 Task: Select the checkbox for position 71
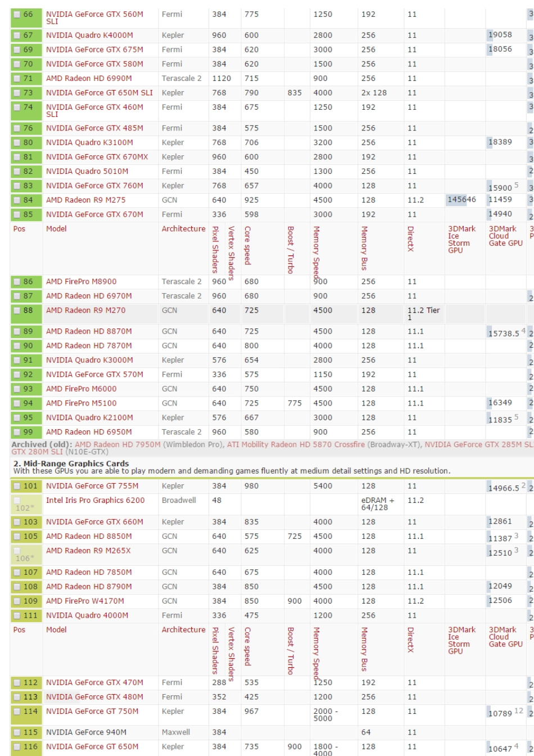pyautogui.click(x=17, y=78)
